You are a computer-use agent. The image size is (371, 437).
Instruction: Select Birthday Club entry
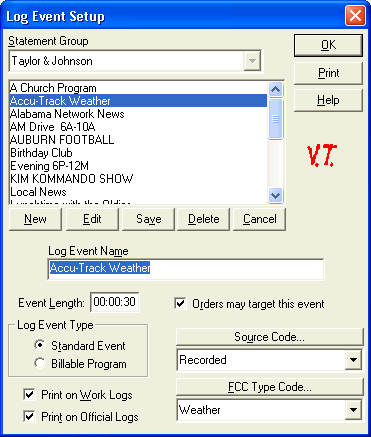[138, 153]
